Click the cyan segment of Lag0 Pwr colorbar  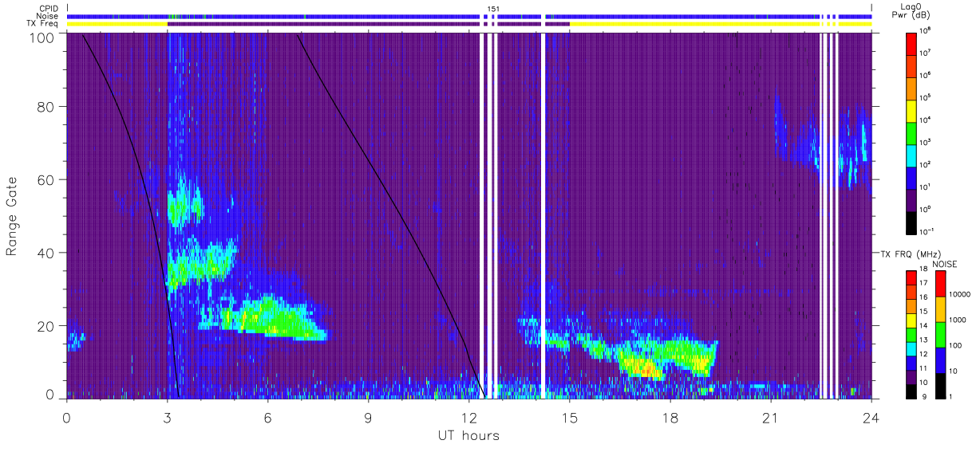click(911, 155)
